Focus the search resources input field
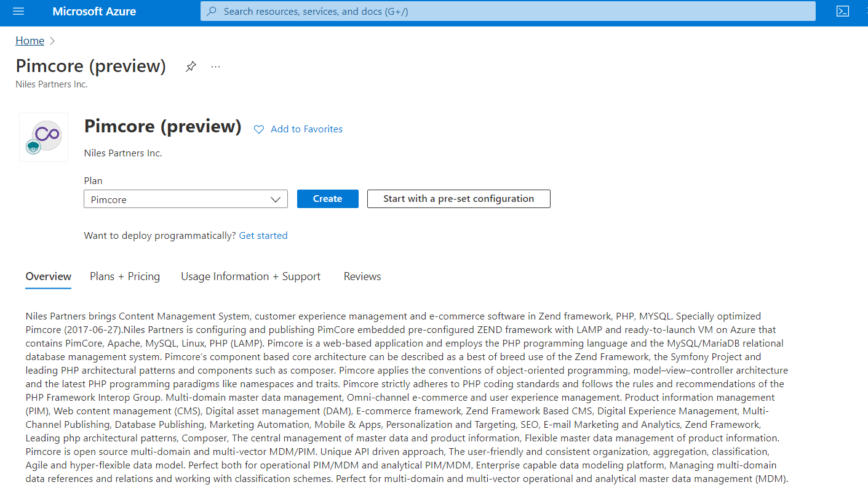The width and height of the screenshot is (868, 490). tap(511, 11)
